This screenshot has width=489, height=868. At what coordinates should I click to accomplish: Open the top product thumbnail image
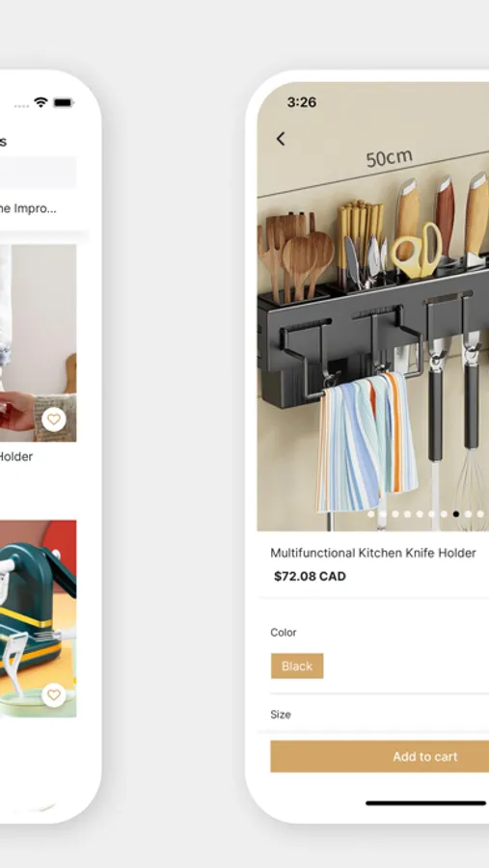39,342
